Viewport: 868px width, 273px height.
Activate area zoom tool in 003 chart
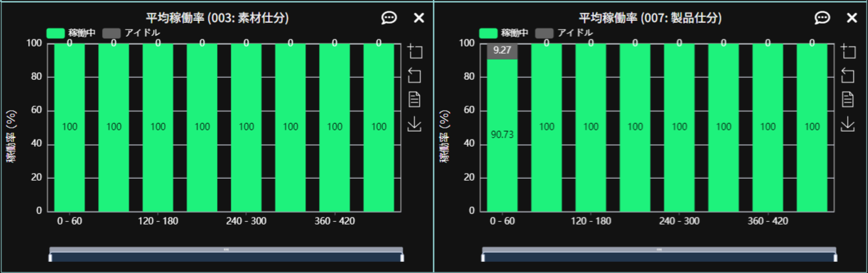[414, 51]
